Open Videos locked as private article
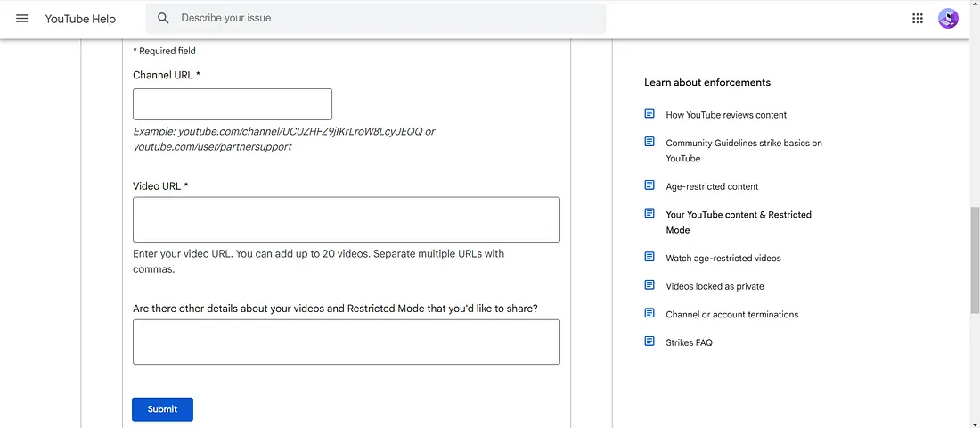This screenshot has height=428, width=980. point(715,286)
